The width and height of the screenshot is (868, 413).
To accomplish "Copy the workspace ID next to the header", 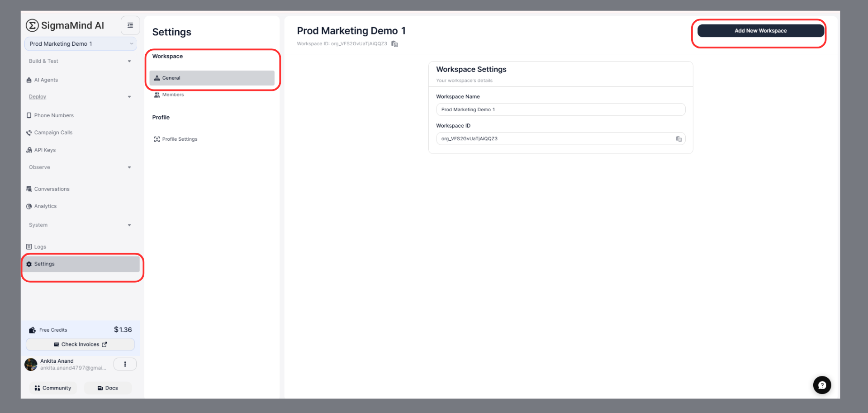I will tap(394, 44).
